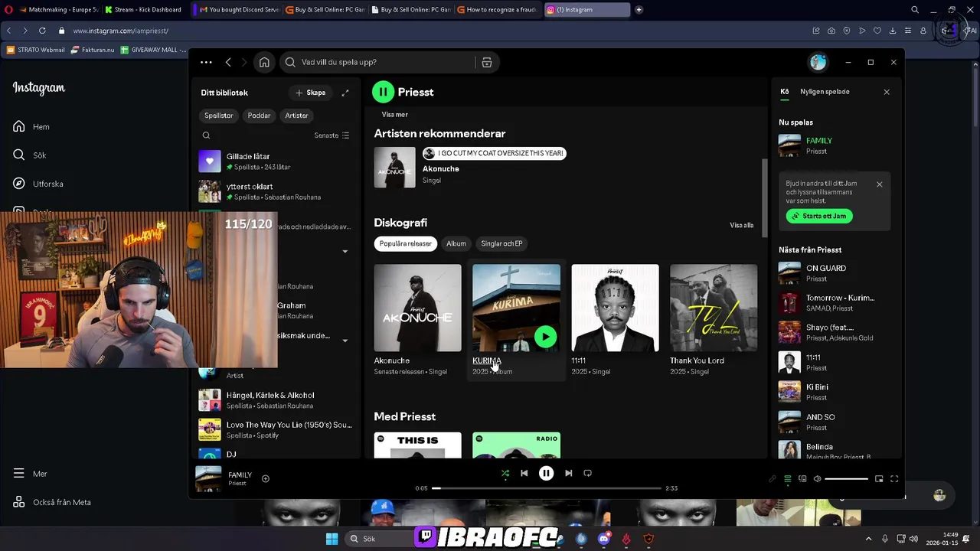This screenshot has height=551, width=980.
Task: Enter fullscreen mode in Spotify
Action: (893, 479)
